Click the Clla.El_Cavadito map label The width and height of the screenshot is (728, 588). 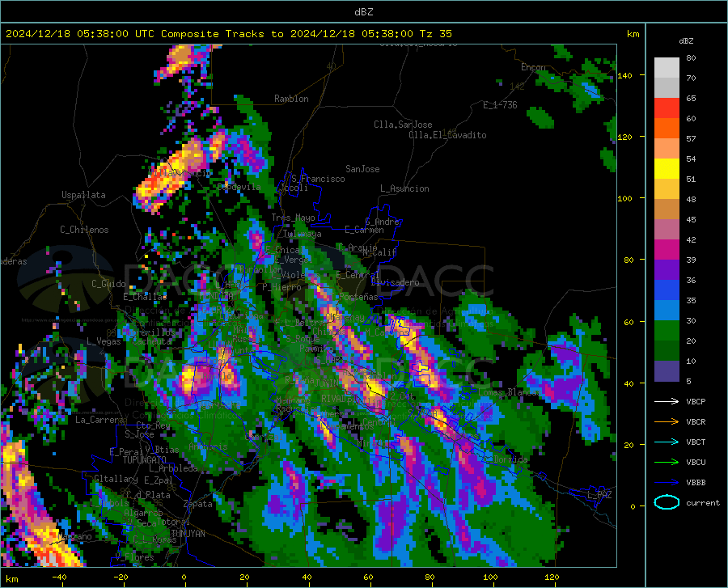point(447,135)
